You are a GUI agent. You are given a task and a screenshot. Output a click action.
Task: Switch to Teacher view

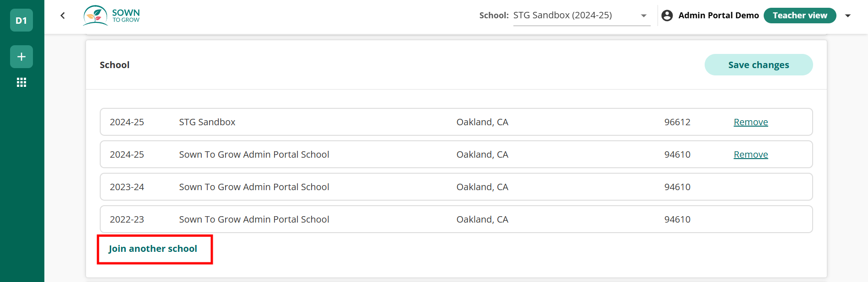pos(800,16)
